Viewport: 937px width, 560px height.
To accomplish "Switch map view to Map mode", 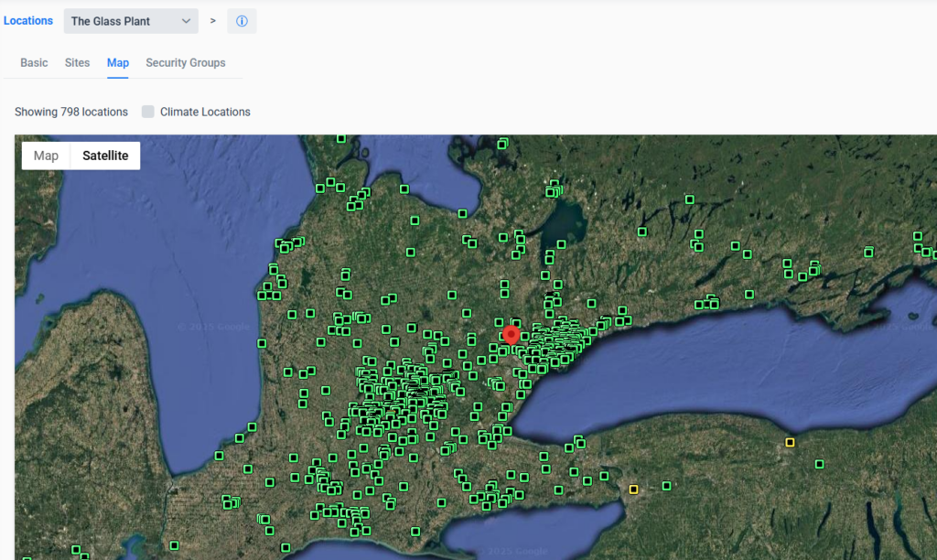I will tap(46, 156).
